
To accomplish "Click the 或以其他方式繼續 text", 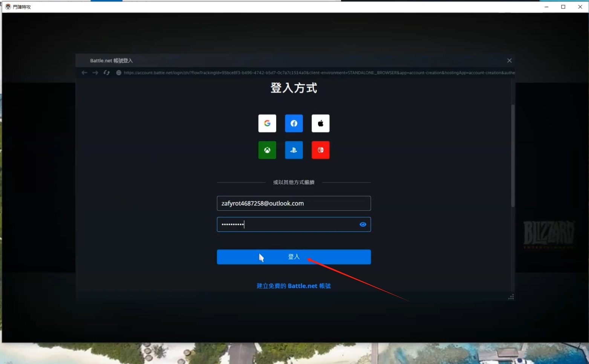I will pyautogui.click(x=294, y=182).
